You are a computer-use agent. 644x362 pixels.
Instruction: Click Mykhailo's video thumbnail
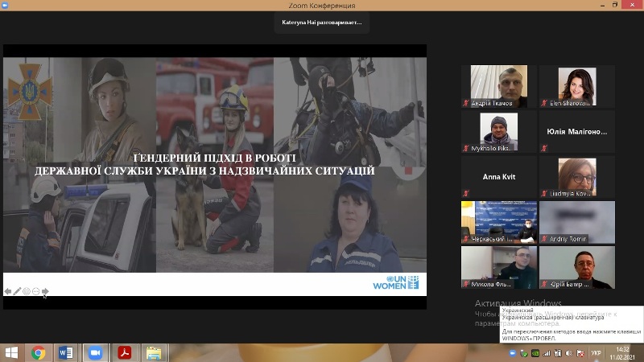(x=498, y=132)
